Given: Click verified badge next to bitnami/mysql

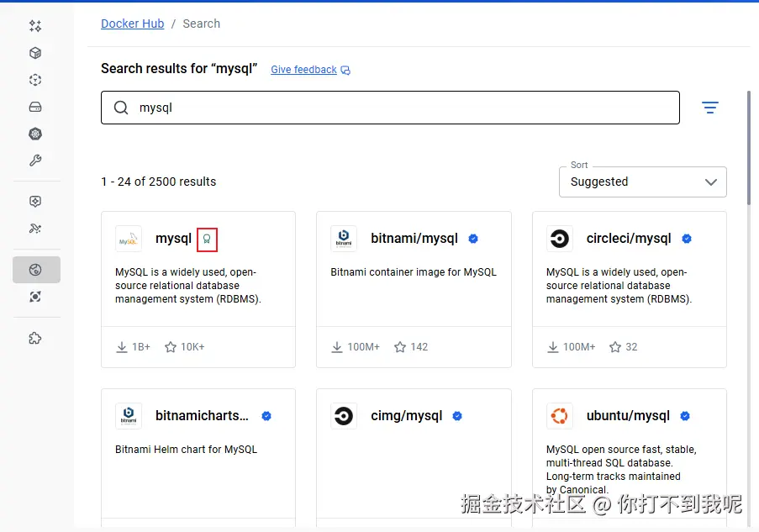Looking at the screenshot, I should point(473,239).
